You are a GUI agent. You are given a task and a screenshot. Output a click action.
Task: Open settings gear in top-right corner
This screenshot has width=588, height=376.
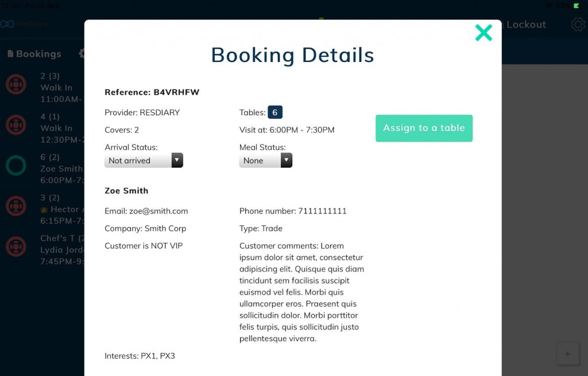coord(577,24)
